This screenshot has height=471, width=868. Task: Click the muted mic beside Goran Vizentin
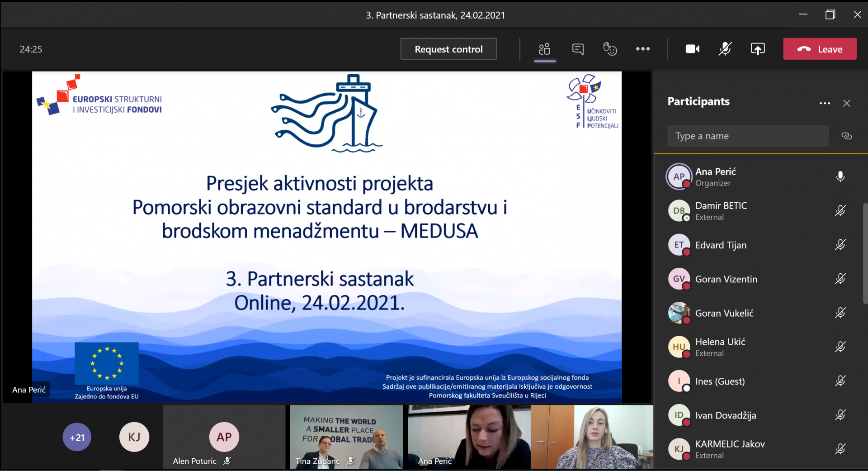pos(840,279)
